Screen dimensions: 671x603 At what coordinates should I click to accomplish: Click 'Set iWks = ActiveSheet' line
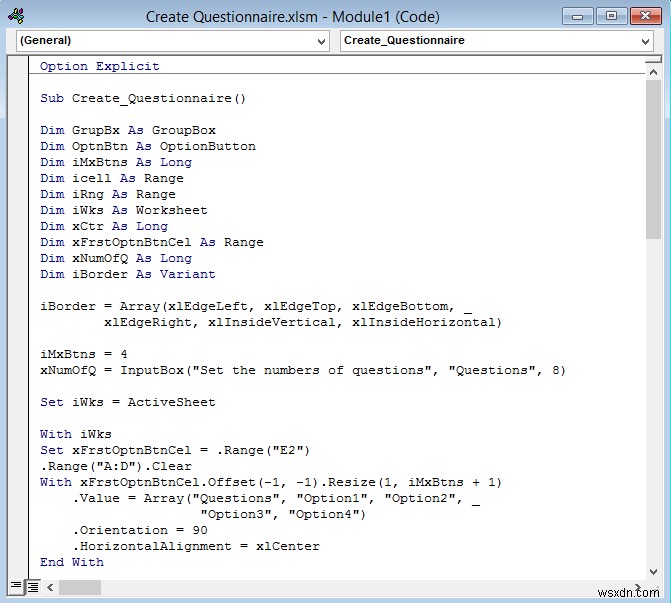pos(128,402)
